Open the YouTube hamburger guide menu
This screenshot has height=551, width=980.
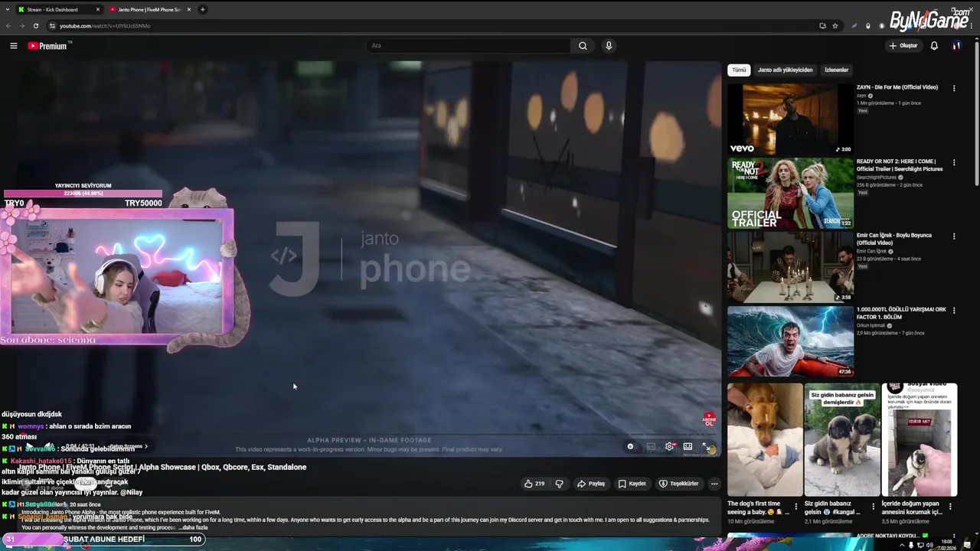(14, 46)
